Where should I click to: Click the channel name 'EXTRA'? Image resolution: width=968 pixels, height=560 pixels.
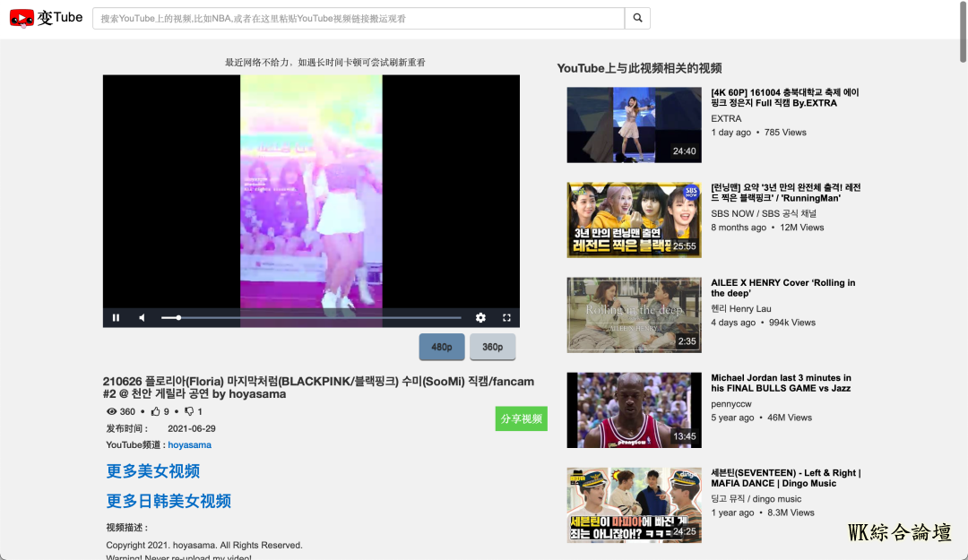coord(726,118)
